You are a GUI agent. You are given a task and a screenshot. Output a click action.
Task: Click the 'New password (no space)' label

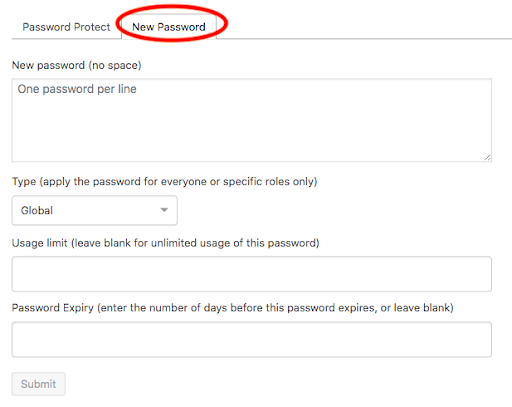[77, 65]
